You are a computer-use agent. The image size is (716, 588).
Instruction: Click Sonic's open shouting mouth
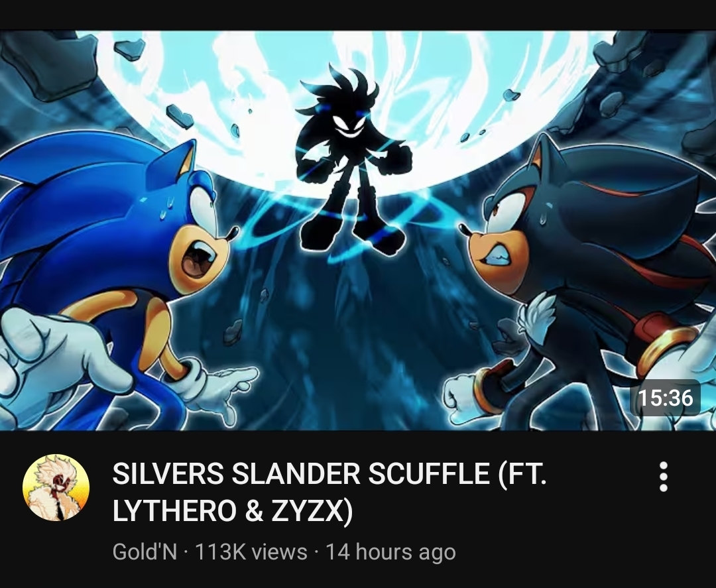(199, 261)
